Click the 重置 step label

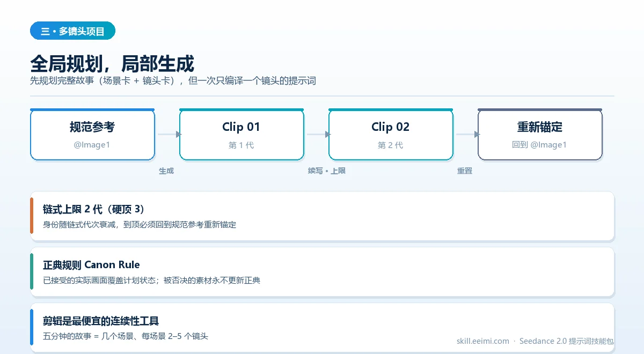point(465,171)
